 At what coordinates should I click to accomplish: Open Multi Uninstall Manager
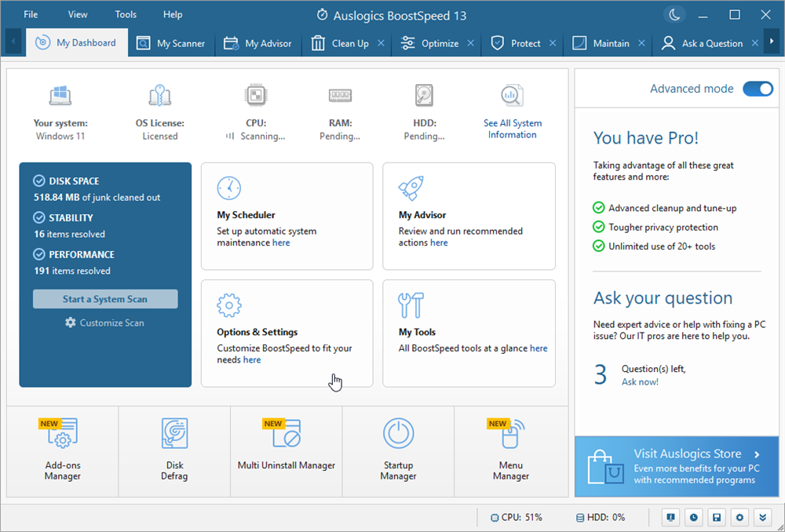(287, 450)
